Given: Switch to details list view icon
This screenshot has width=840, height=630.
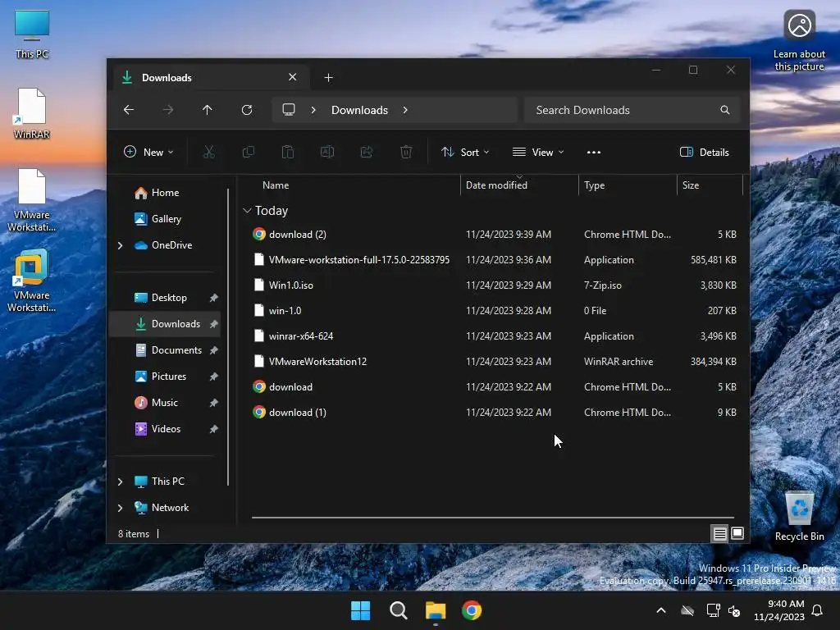Looking at the screenshot, I should [719, 533].
